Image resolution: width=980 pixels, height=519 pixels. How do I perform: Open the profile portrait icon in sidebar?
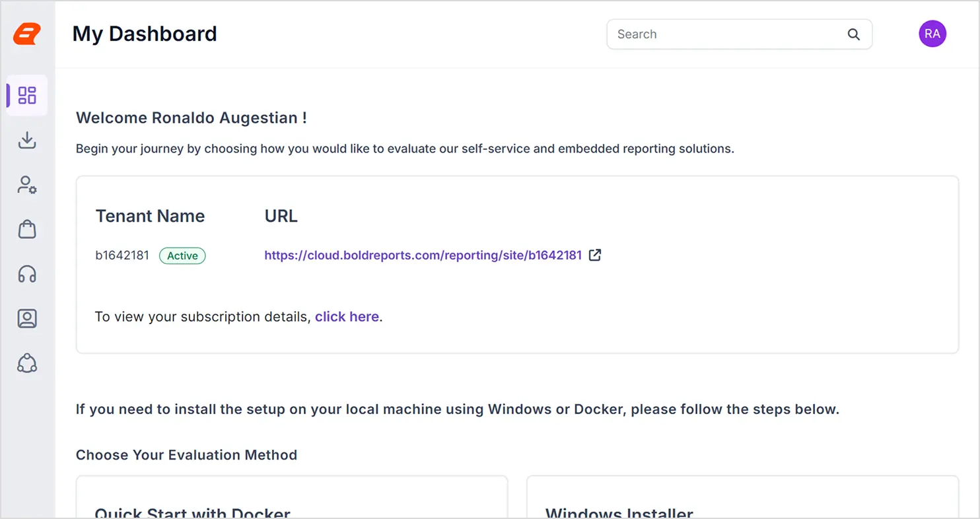pos(27,319)
